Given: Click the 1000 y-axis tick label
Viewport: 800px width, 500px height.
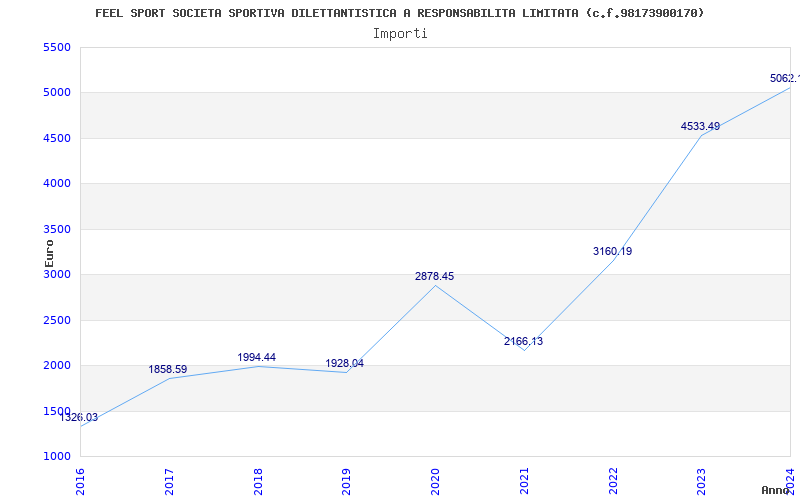Looking at the screenshot, I should [x=57, y=456].
